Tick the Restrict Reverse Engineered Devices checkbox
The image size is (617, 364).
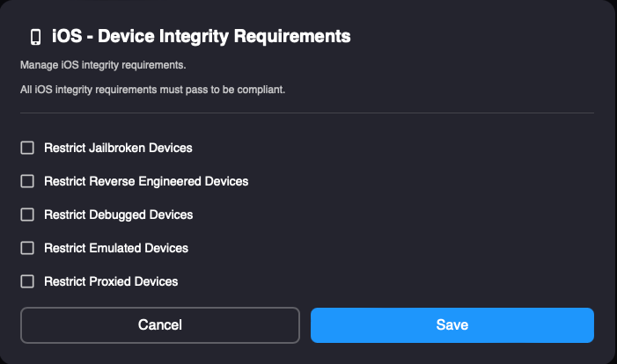tap(27, 181)
